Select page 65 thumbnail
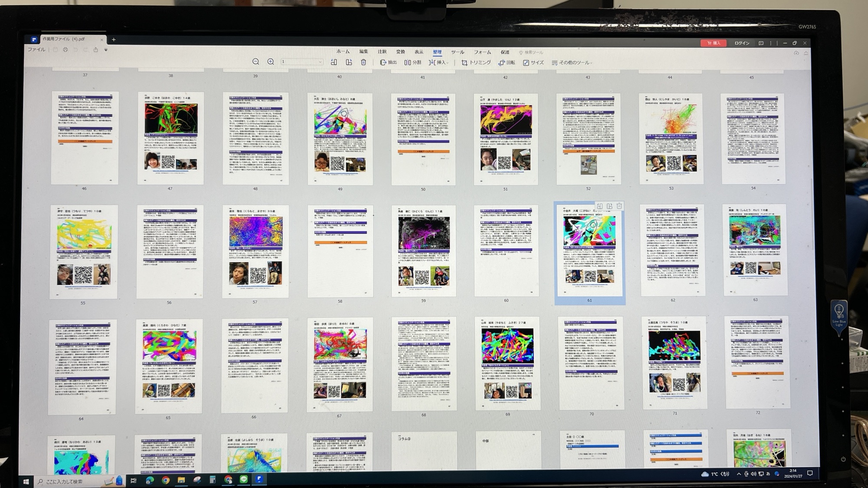868x488 pixels. 169,366
